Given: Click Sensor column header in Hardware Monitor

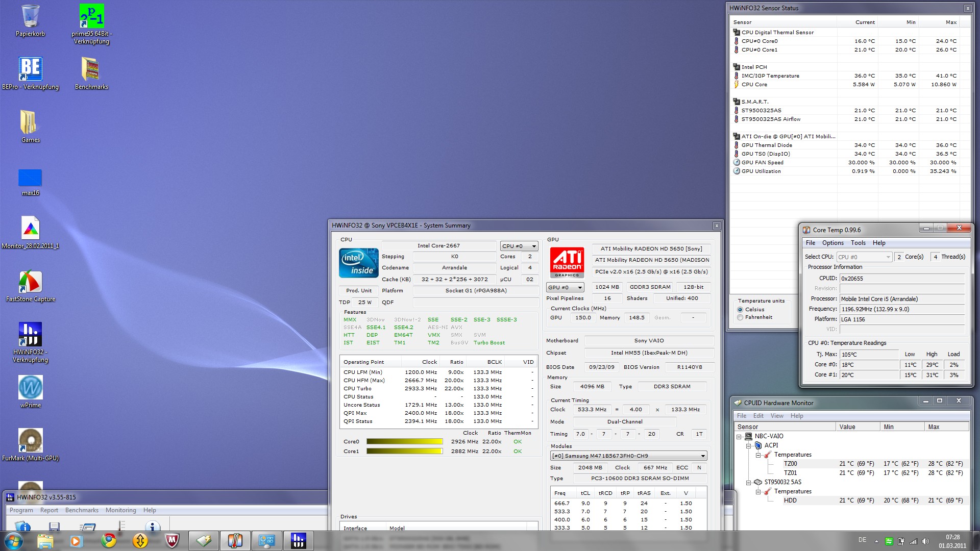Looking at the screenshot, I should pos(785,427).
